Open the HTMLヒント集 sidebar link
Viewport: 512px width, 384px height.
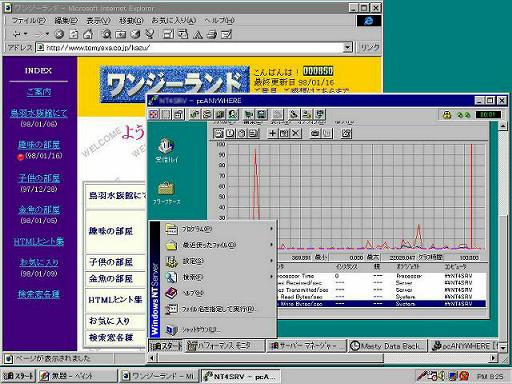39,241
